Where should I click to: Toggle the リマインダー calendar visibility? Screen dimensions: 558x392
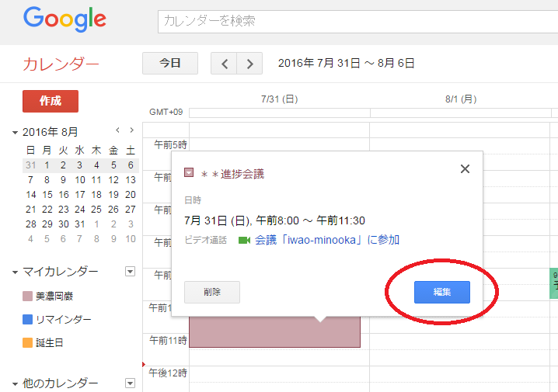(x=29, y=319)
